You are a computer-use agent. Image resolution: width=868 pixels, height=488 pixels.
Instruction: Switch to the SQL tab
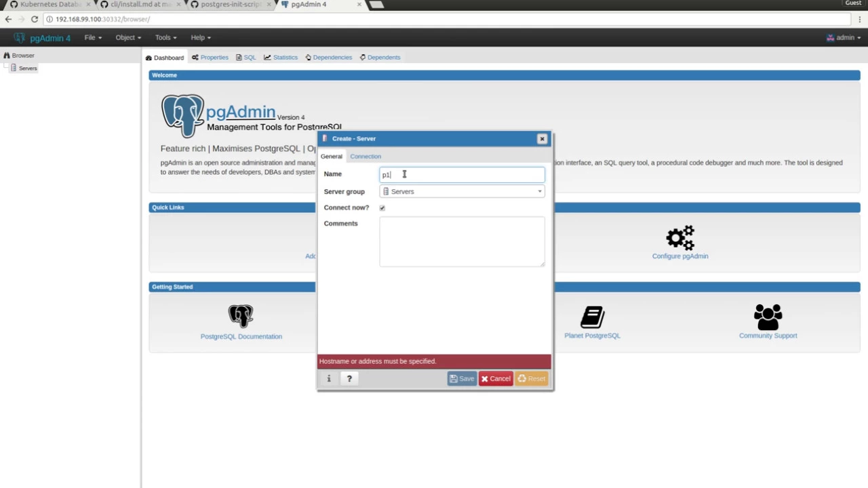coord(246,58)
